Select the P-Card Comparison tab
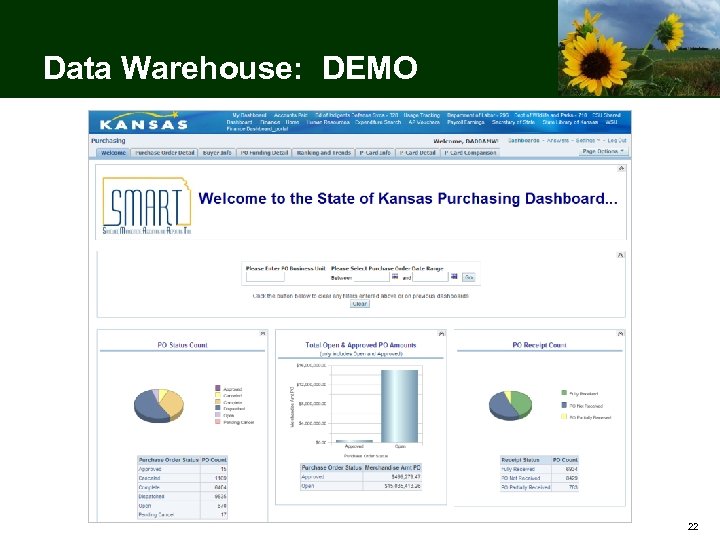Viewport: 720px width, 540px height. pyautogui.click(x=470, y=153)
